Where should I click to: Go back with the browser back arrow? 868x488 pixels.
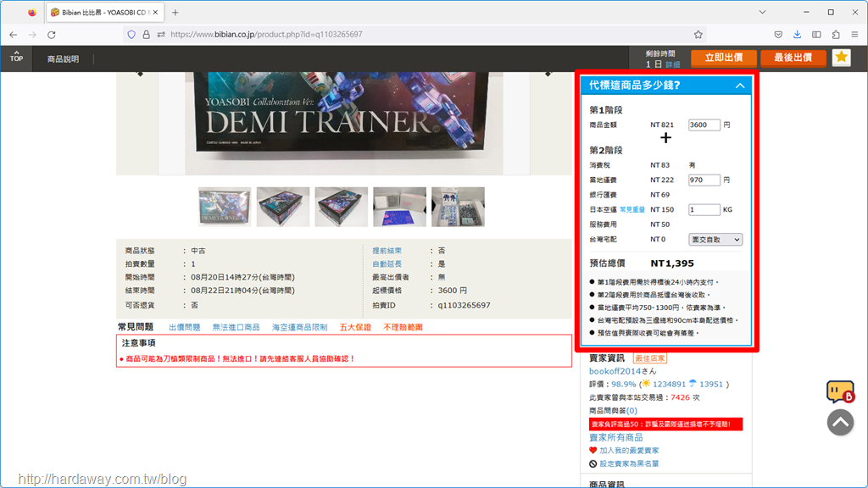point(14,34)
